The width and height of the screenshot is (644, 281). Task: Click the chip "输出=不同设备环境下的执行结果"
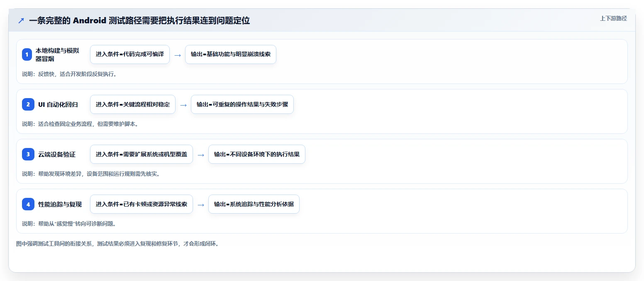257,154
